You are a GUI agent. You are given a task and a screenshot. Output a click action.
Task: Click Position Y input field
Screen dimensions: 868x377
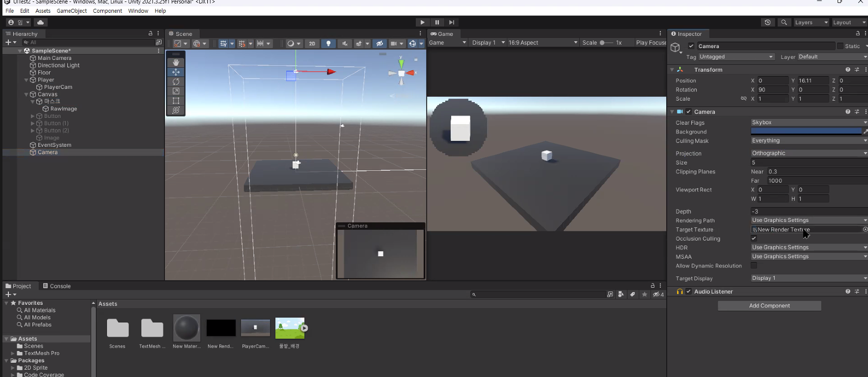tap(813, 81)
